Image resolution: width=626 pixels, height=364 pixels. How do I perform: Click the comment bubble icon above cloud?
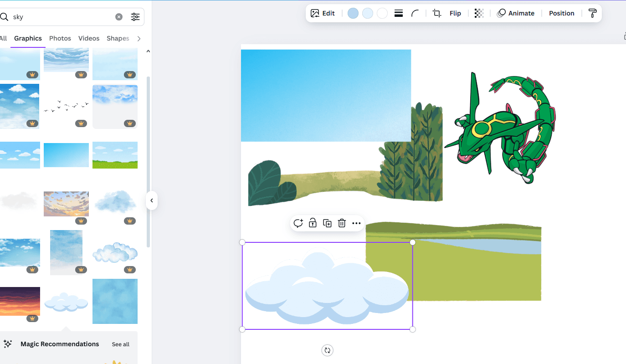pyautogui.click(x=298, y=223)
